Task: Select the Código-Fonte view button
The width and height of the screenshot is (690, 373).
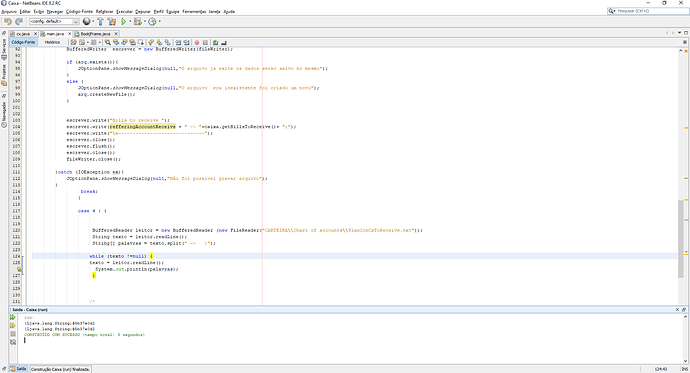Action: 23,42
